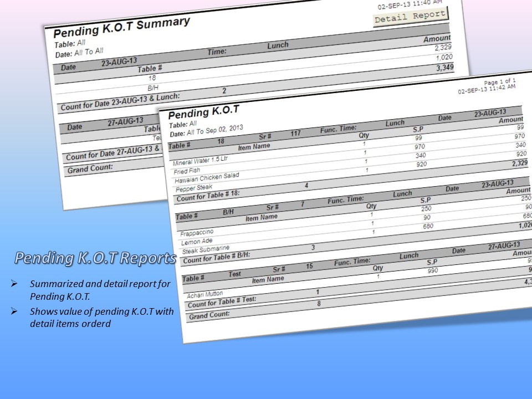Click 'Date: All To Sep 02, 2013' filter text
Image resolution: width=532 pixels, height=399 pixels.
click(x=206, y=131)
